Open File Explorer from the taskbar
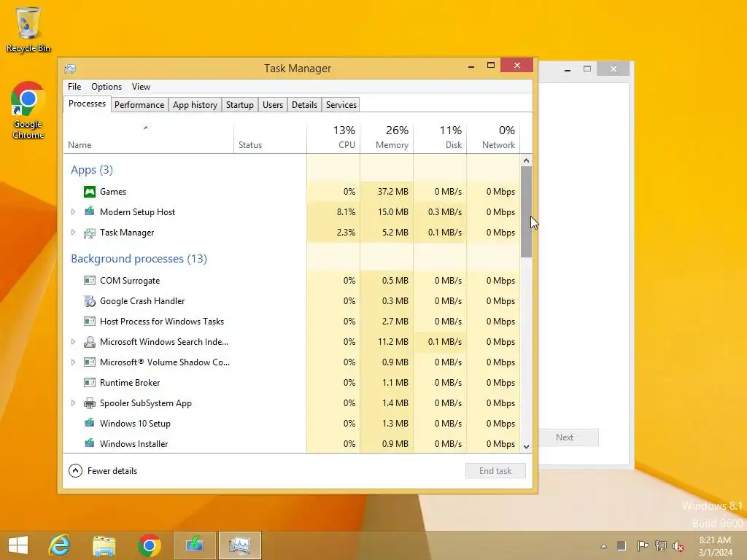 [x=104, y=545]
